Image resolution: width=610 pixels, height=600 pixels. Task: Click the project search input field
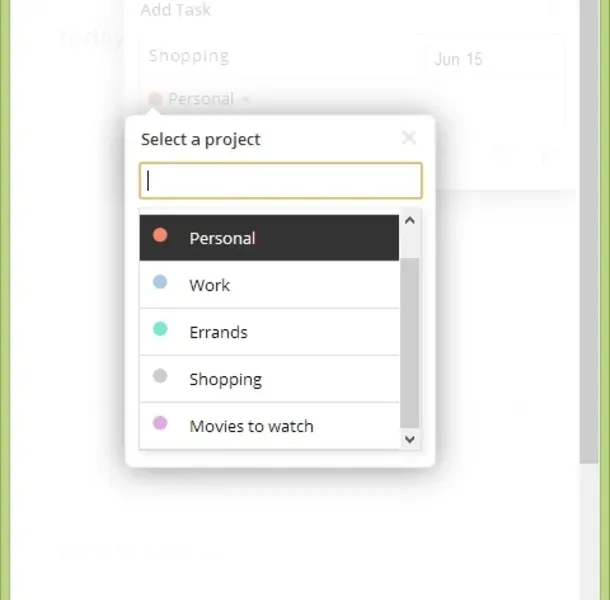(280, 181)
